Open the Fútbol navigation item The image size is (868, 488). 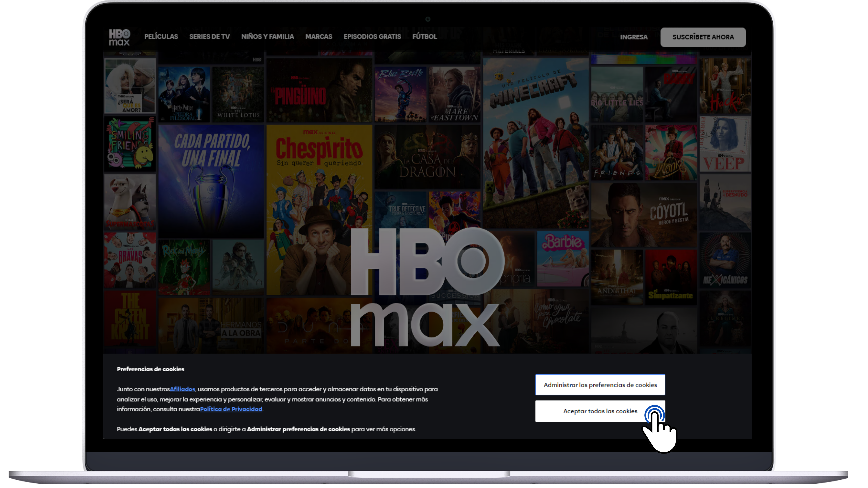[x=424, y=37]
